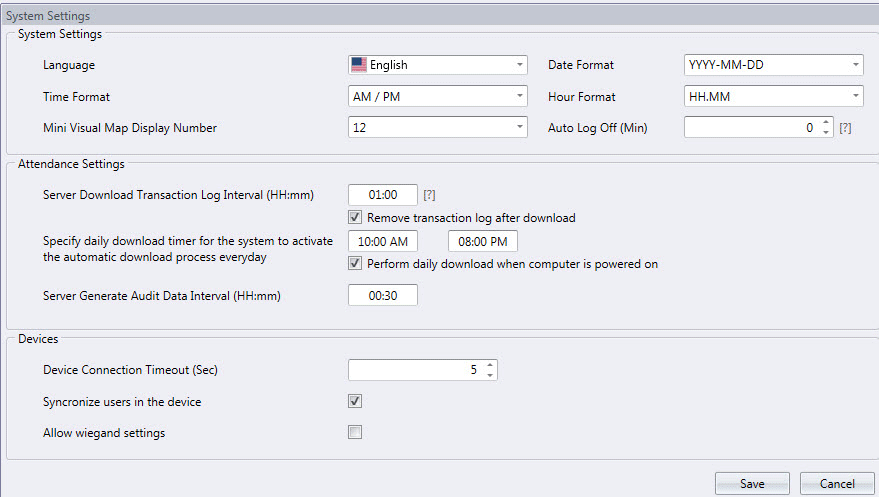Click the Audit Data Interval 00:30 field
Screen dimensions: 880x497
383,295
